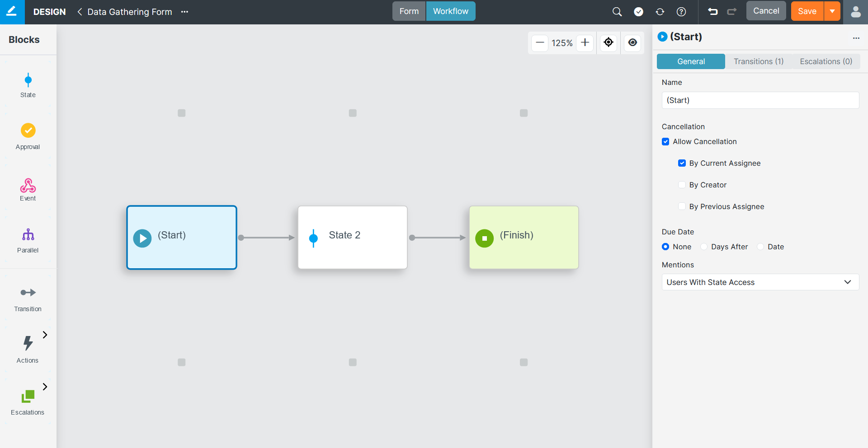The height and width of the screenshot is (448, 868).
Task: Switch to the Transitions (1) tab
Action: (x=758, y=61)
